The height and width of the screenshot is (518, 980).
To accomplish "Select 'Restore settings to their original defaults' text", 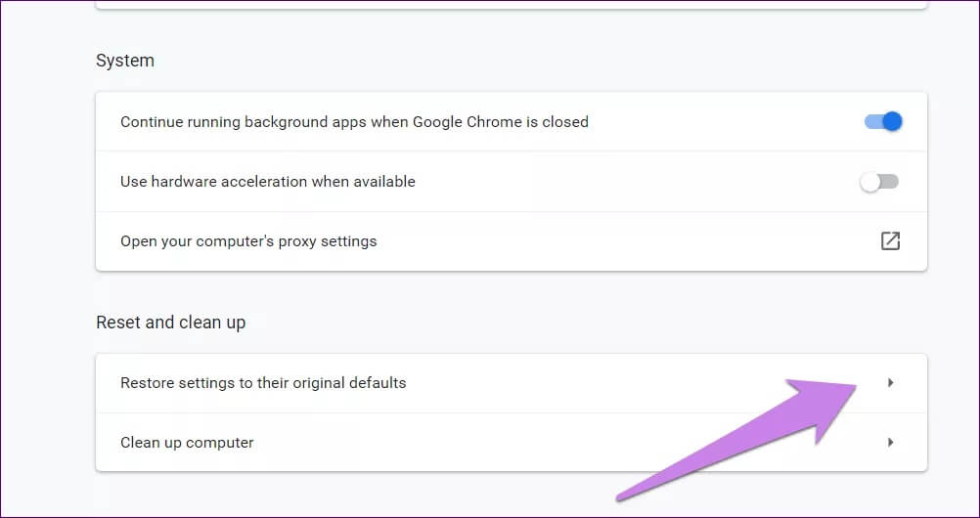I will click(x=262, y=383).
